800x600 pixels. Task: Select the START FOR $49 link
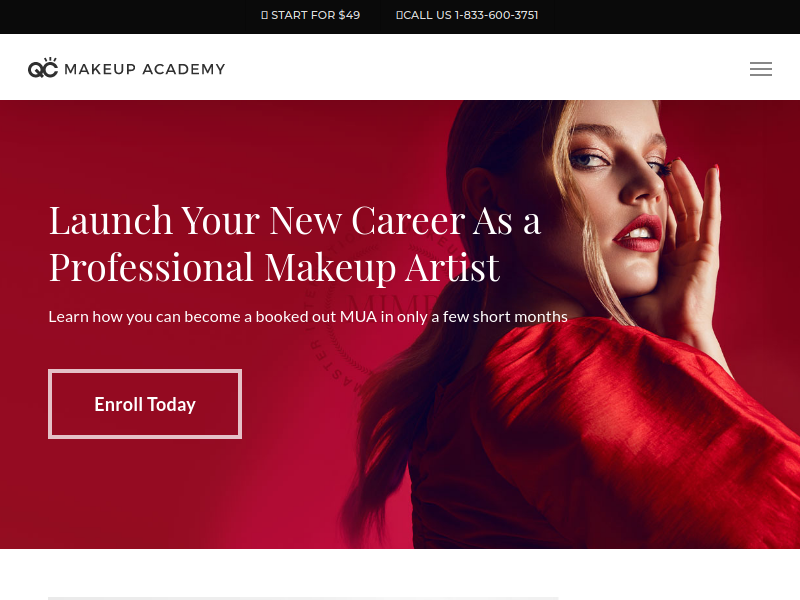[310, 15]
